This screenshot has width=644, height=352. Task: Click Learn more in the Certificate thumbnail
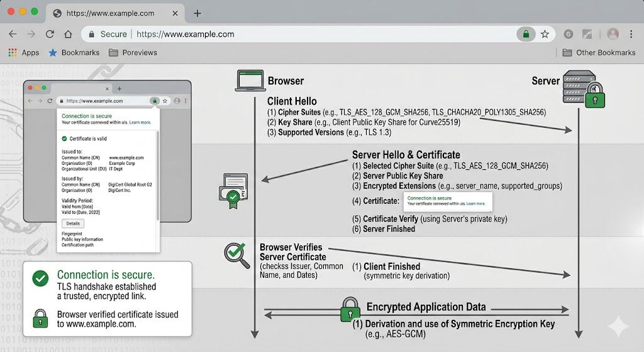(x=475, y=203)
